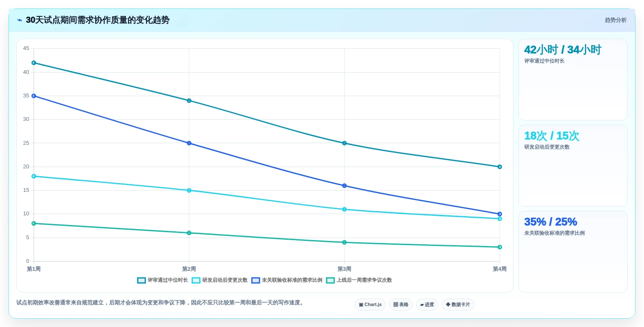The height and width of the screenshot is (327, 644).
Task: Click the 第2周 data point at value 25 on blue line
Action: (189, 143)
